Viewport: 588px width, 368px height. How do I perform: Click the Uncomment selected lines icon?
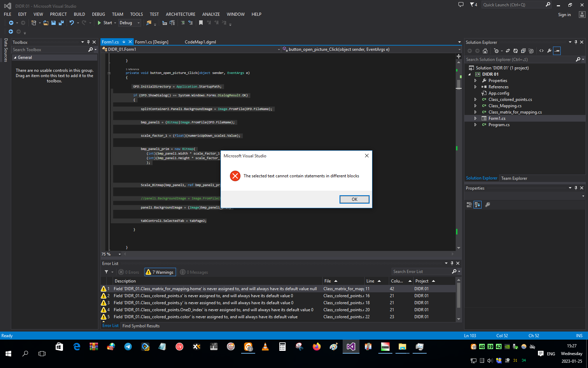[x=190, y=23]
